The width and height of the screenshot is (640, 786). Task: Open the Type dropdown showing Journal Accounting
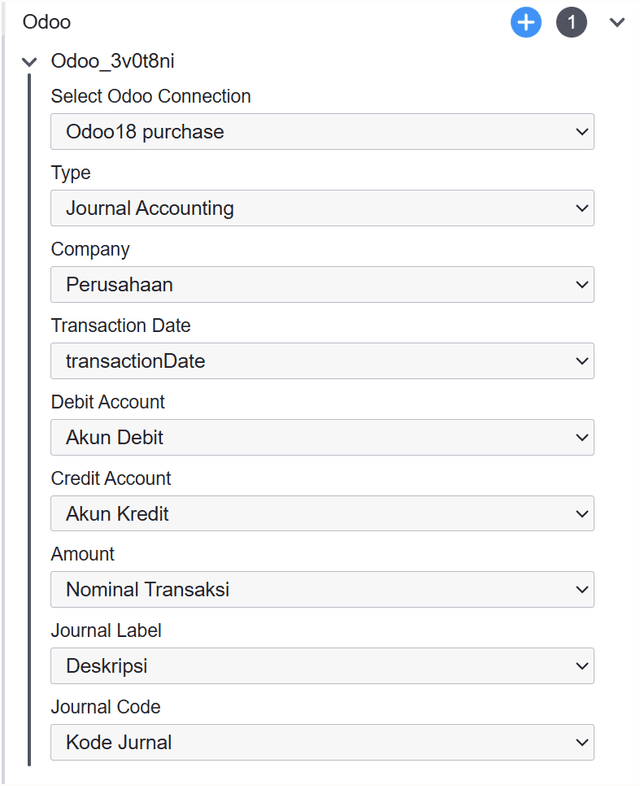pyautogui.click(x=322, y=208)
